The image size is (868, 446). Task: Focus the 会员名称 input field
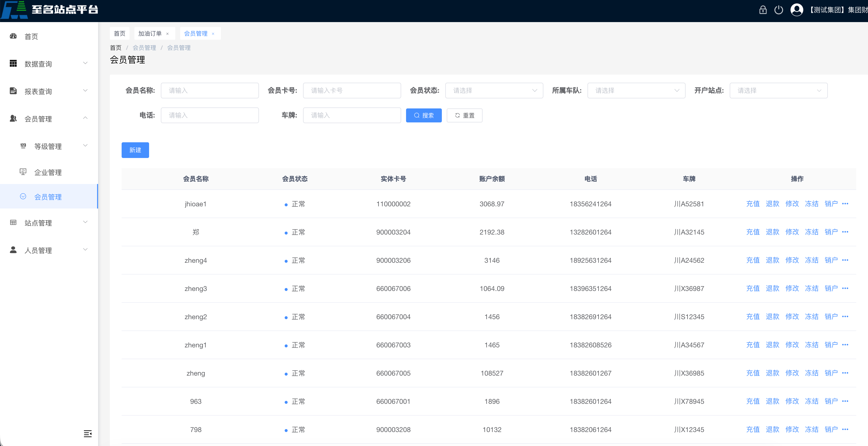coord(210,90)
